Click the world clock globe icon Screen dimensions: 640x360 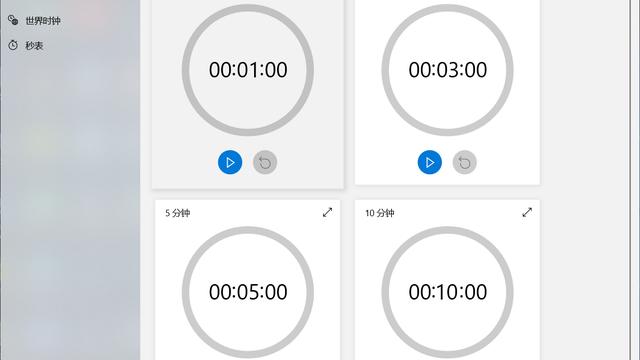point(13,20)
